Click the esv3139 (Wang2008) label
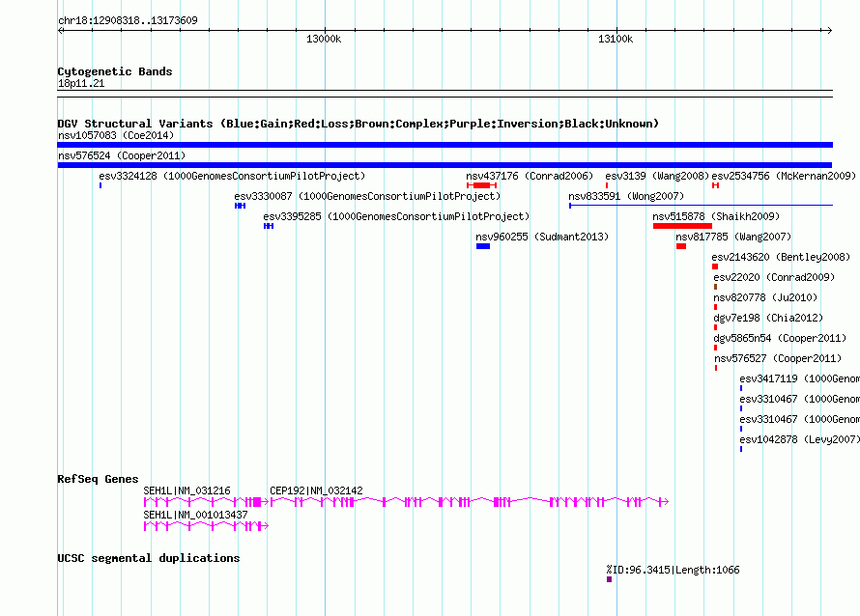Screen dimensions: 860x616 657,176
